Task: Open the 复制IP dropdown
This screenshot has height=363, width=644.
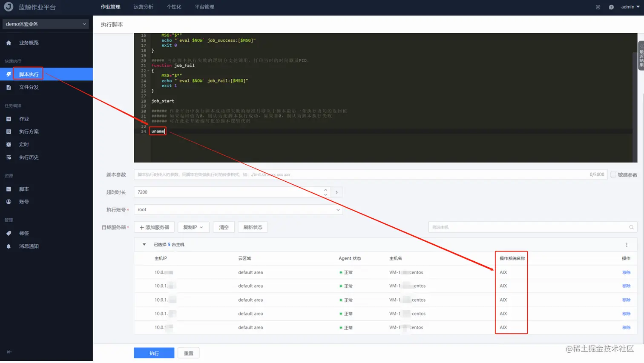Action: [x=193, y=227]
